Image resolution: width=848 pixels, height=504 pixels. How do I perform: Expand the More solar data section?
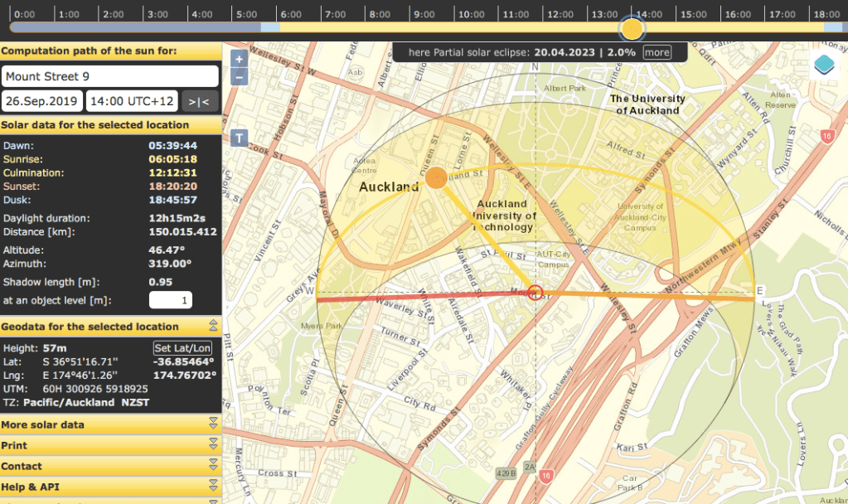pyautogui.click(x=110, y=424)
